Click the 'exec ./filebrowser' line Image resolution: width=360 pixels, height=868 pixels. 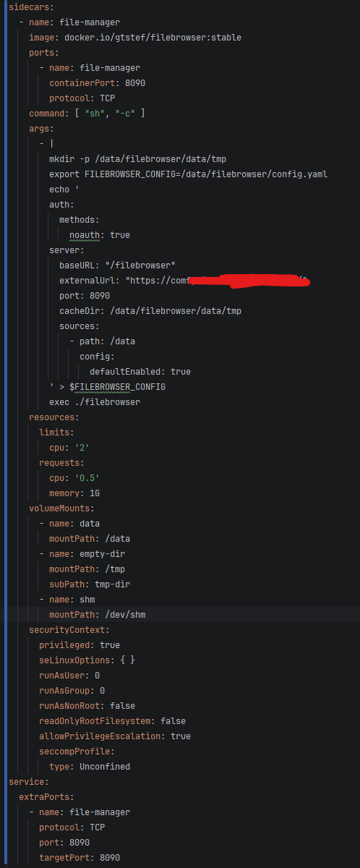click(x=95, y=402)
